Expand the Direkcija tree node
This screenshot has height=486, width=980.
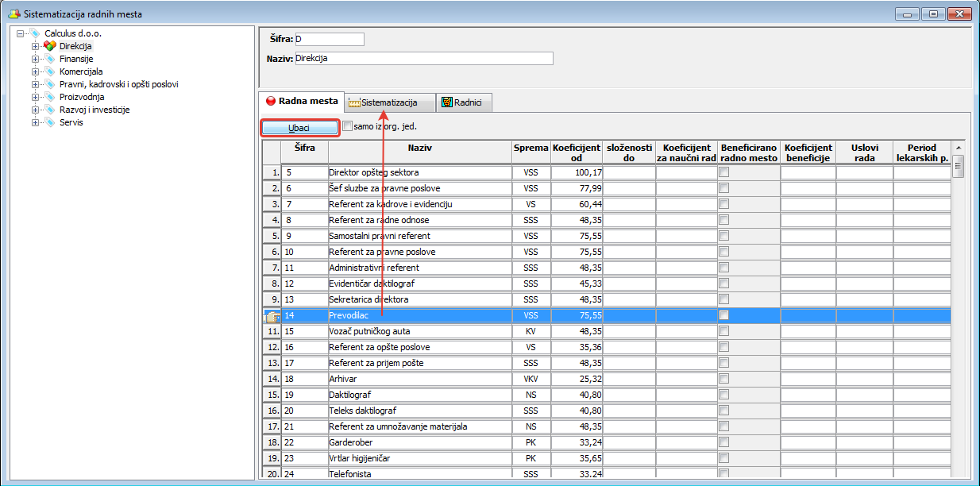pyautogui.click(x=35, y=46)
